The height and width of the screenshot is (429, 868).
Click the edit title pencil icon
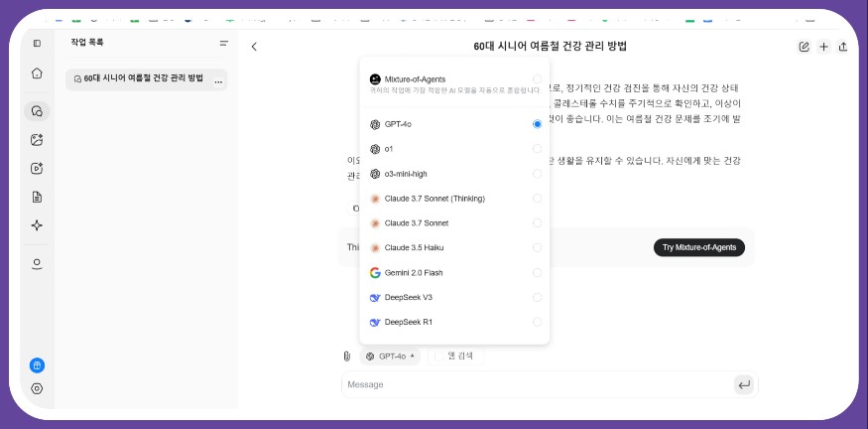pos(804,47)
